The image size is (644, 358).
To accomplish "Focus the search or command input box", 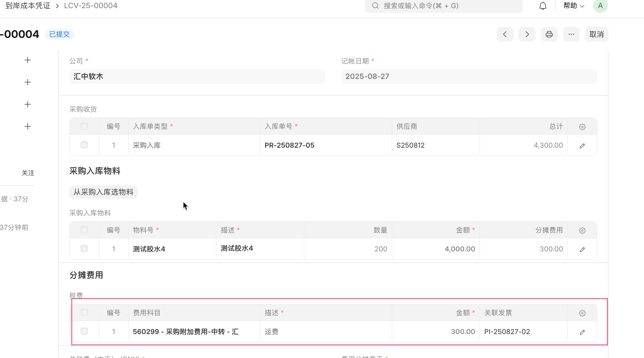I will tap(443, 6).
